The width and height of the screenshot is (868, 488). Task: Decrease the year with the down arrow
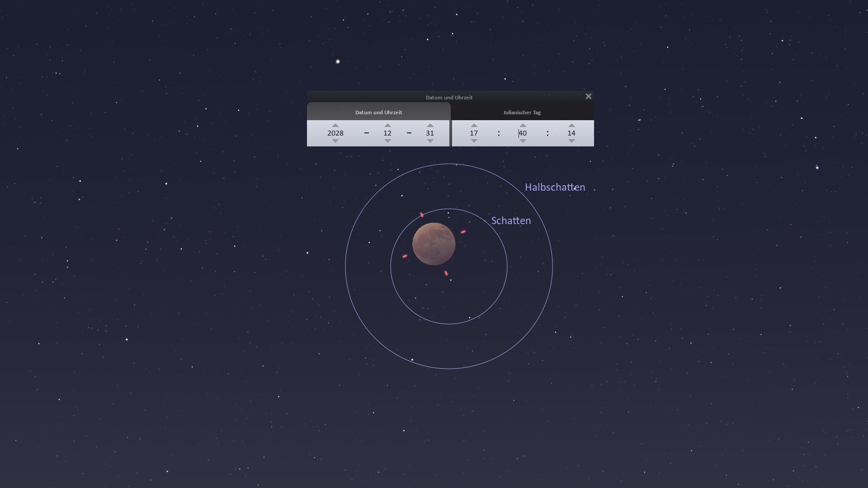click(335, 141)
